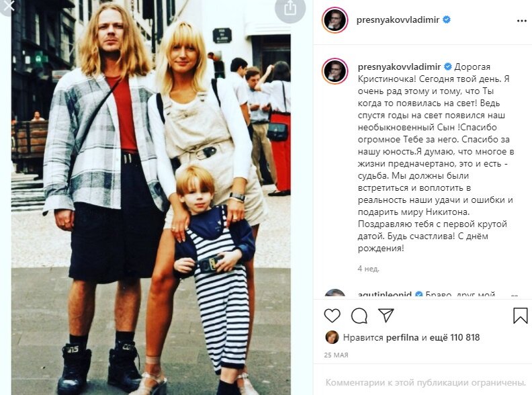Screen dimensions: 532x395
Task: Open header profile avatar of presnyakovvladimir
Action: click(335, 20)
